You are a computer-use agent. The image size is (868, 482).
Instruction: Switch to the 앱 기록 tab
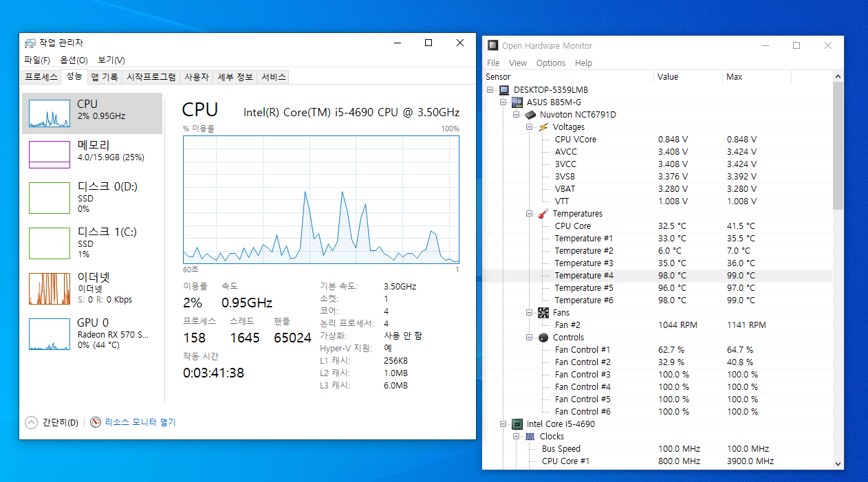[105, 77]
